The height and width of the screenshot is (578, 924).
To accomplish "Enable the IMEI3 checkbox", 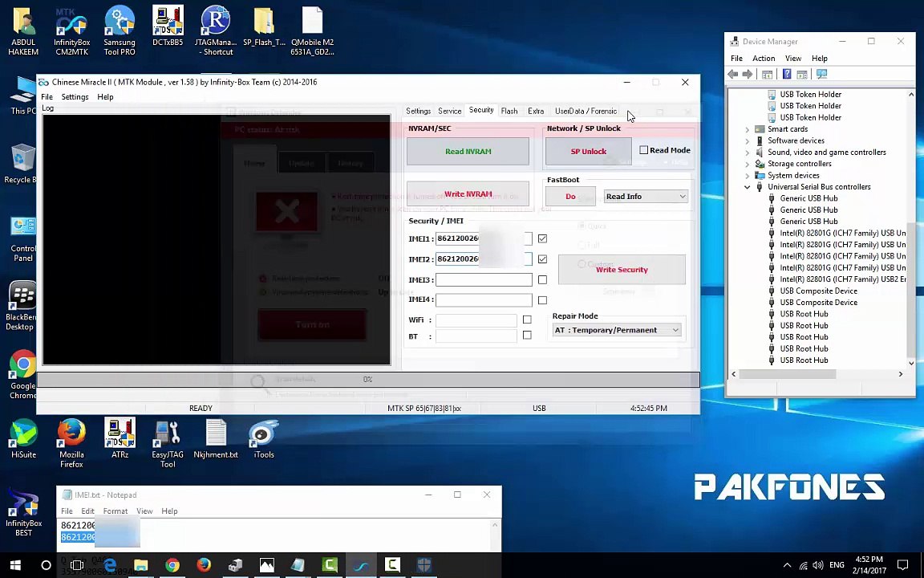I will tap(542, 279).
